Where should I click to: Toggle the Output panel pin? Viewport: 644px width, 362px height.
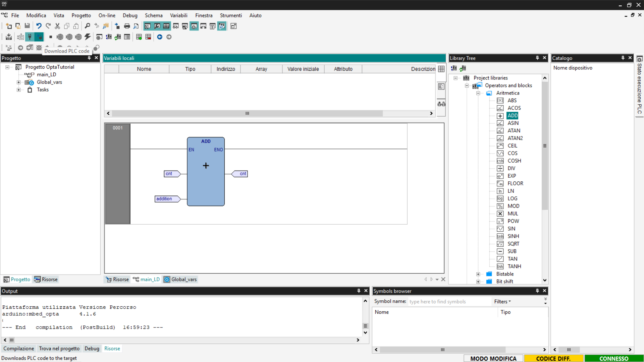(x=359, y=291)
